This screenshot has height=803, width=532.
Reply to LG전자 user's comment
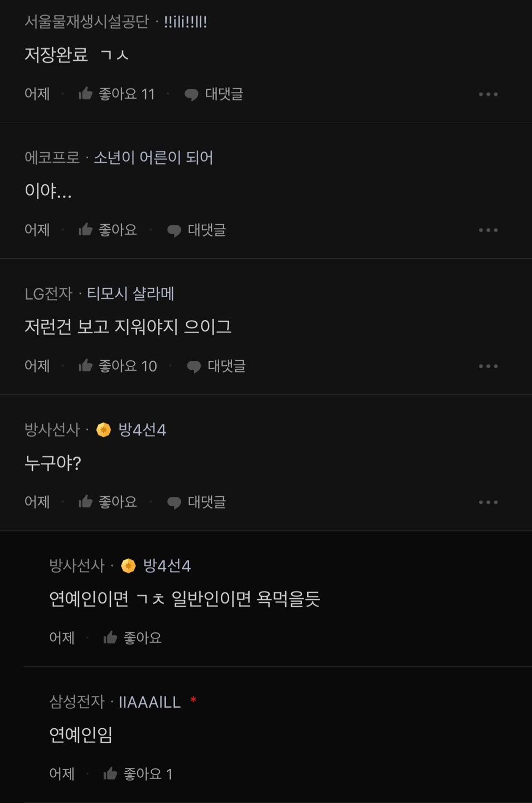coord(194,366)
